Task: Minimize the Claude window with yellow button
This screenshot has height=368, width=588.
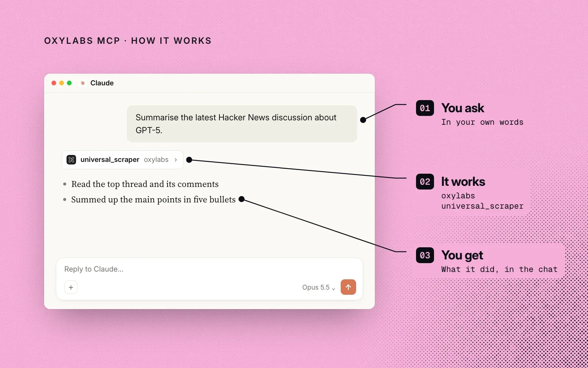Action: 61,83
